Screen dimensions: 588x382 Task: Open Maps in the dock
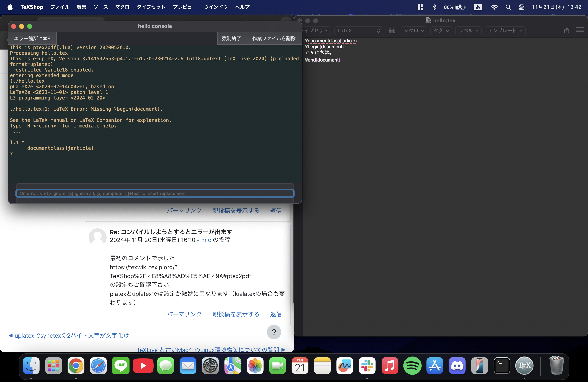(x=233, y=365)
